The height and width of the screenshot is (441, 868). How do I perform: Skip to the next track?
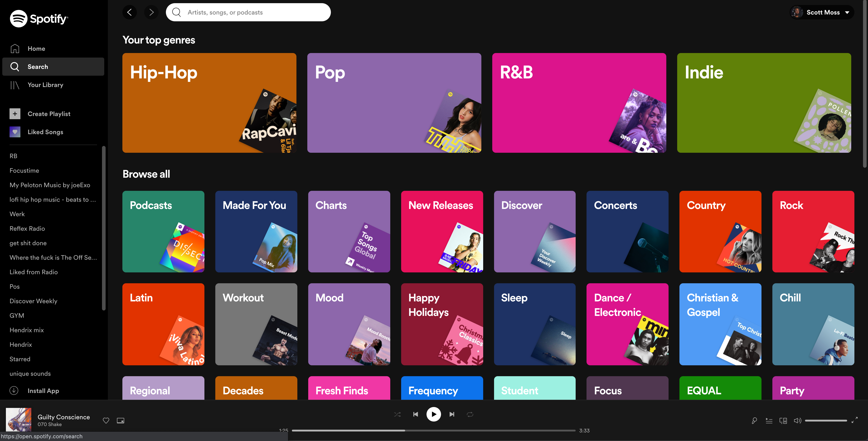click(x=452, y=414)
